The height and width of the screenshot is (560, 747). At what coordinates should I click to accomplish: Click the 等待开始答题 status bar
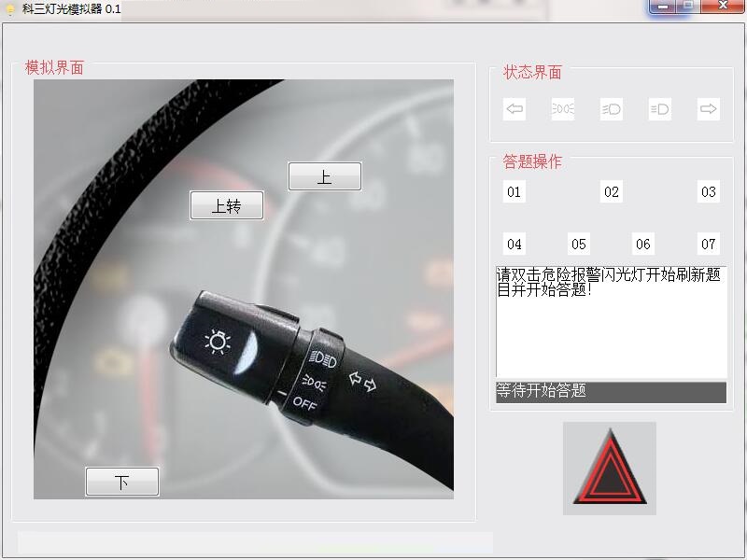pos(612,392)
